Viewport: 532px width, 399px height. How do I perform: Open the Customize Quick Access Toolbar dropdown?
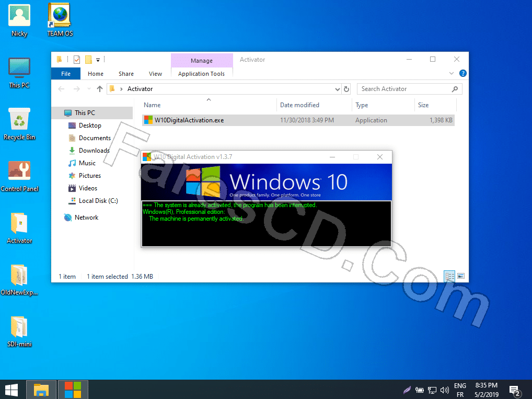pyautogui.click(x=98, y=60)
